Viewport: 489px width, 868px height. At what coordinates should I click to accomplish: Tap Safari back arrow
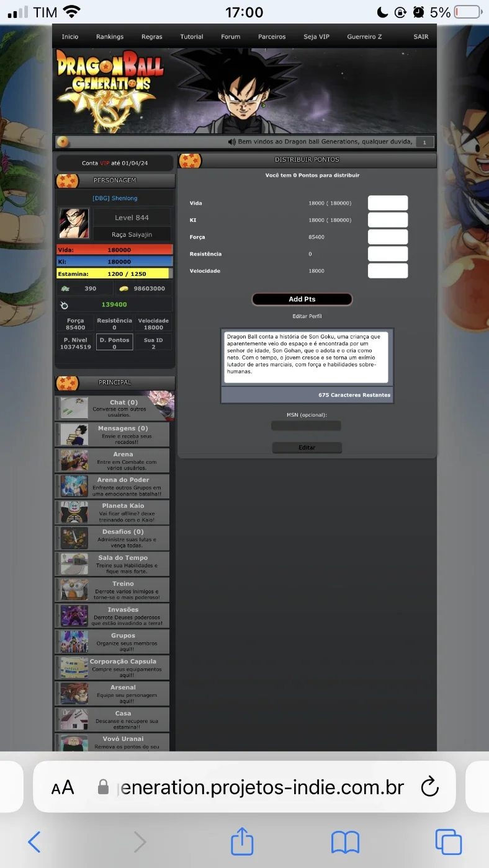[x=35, y=842]
